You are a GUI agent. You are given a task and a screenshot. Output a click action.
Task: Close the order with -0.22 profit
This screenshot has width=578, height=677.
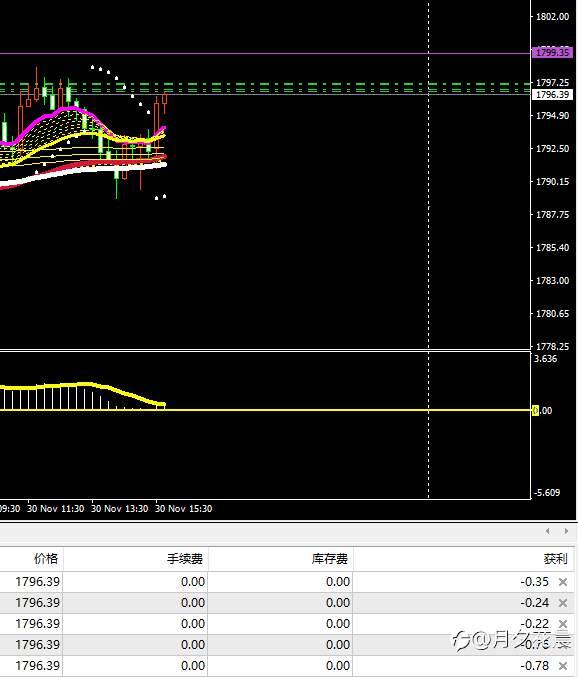[x=562, y=624]
